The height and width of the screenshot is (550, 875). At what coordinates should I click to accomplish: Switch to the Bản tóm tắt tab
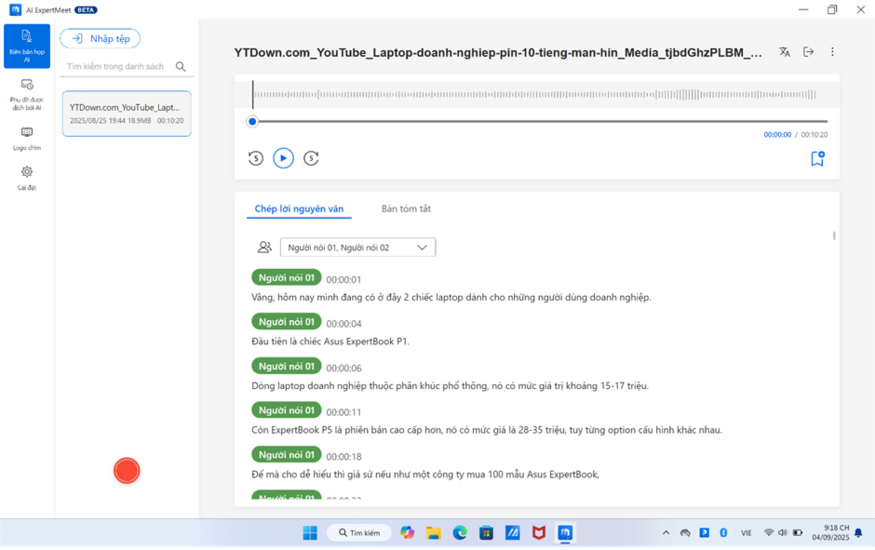click(406, 209)
